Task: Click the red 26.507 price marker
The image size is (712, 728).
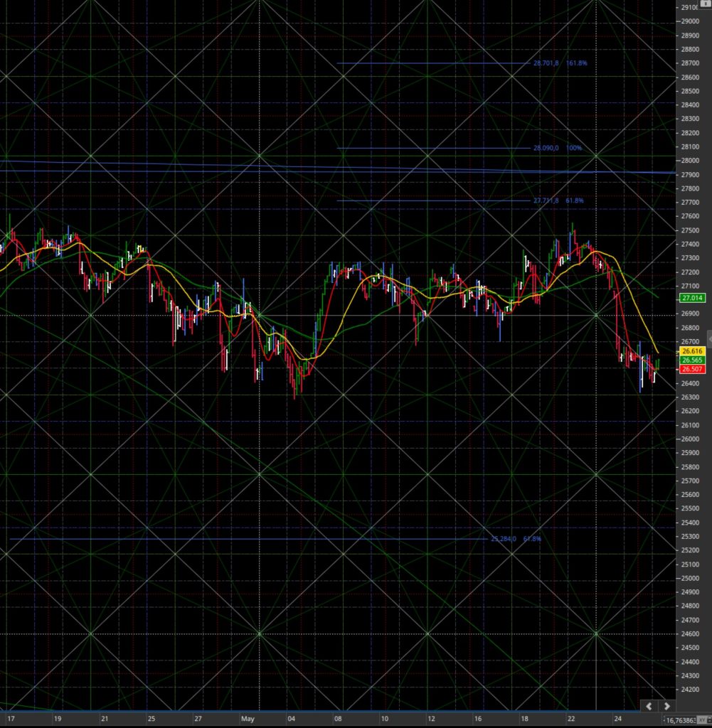Action: (692, 369)
